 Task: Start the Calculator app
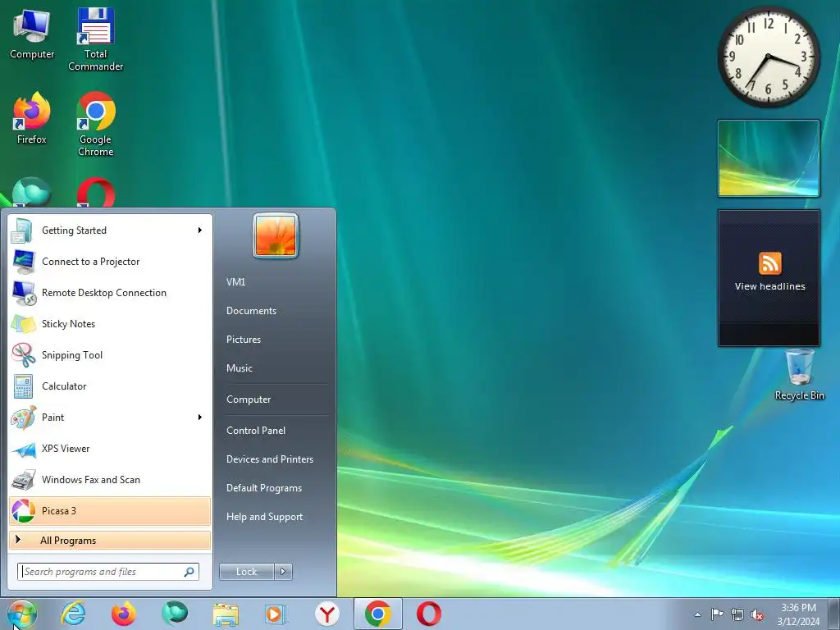point(110,386)
